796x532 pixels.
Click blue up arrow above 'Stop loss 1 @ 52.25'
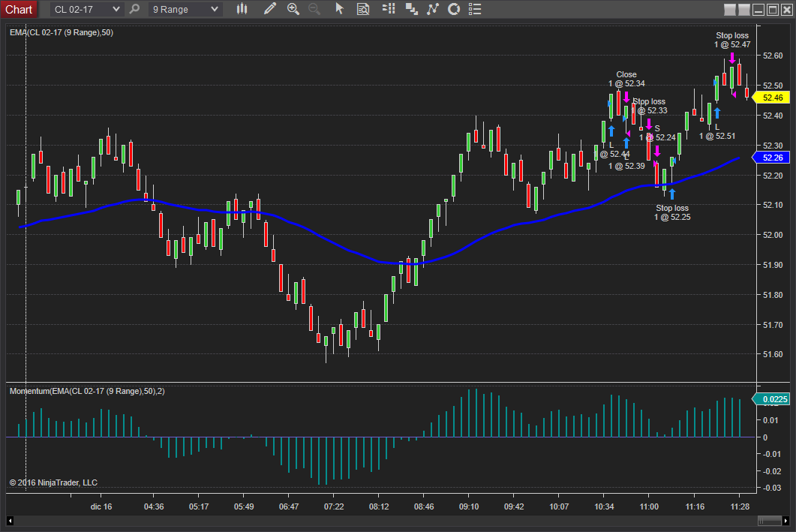point(672,194)
